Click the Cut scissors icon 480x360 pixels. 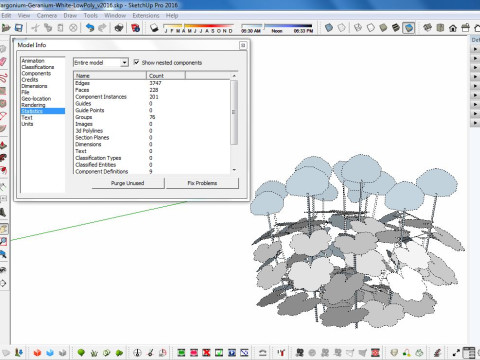click(x=35, y=28)
